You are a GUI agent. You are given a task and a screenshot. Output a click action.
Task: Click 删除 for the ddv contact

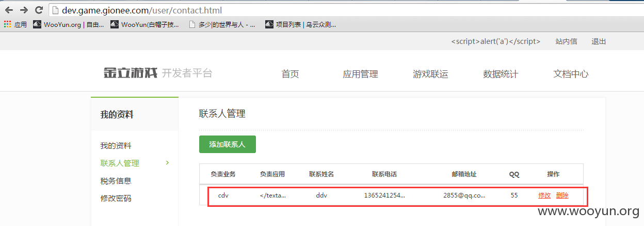click(x=562, y=195)
